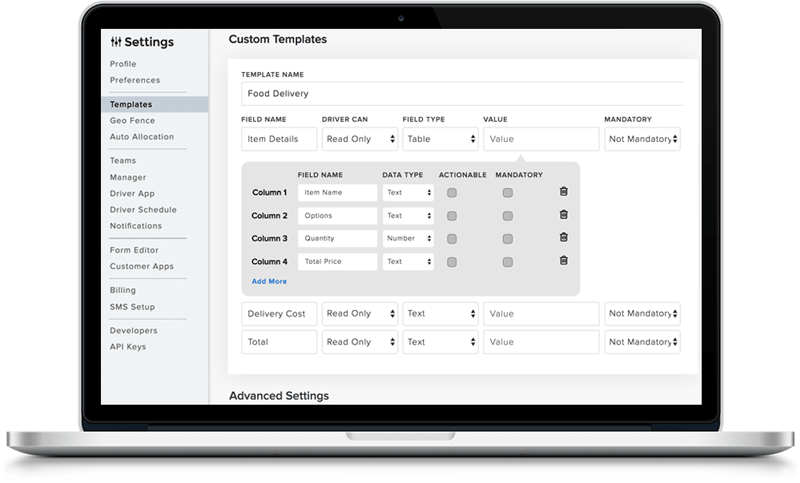Image resolution: width=800 pixels, height=483 pixels.
Task: Open Number data type dropdown for Quantity
Action: pyautogui.click(x=408, y=238)
